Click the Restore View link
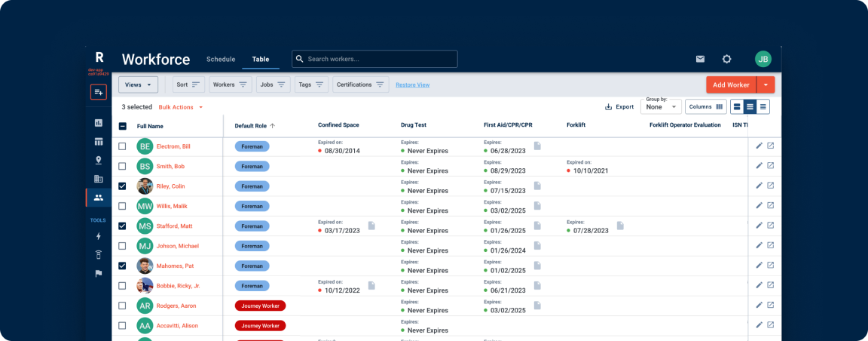Viewport: 868px width, 341px height. coord(412,84)
